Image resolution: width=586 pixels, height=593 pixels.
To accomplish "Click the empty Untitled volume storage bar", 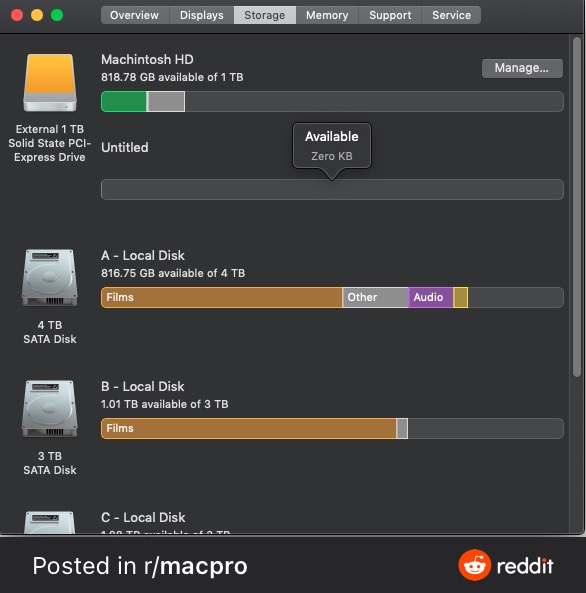I will (332, 189).
